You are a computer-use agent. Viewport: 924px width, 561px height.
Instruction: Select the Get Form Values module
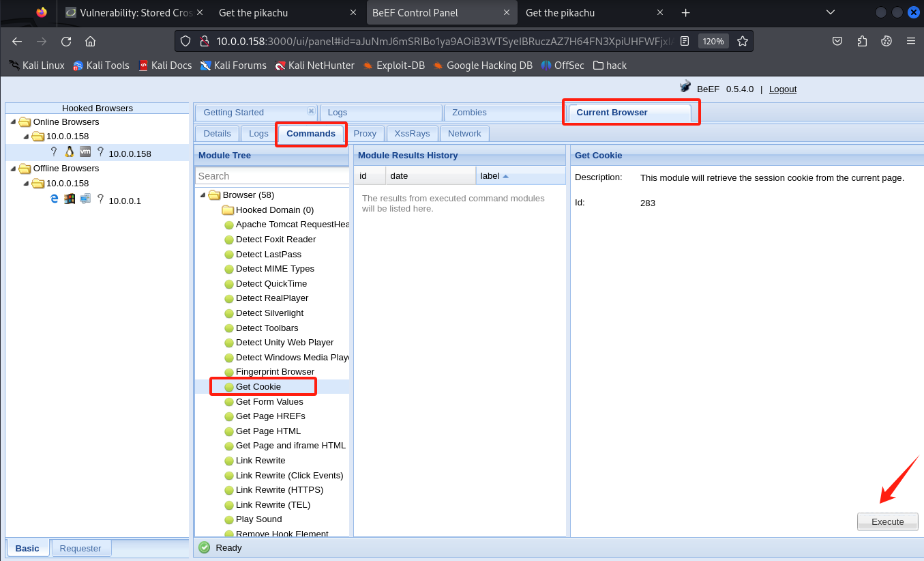pyautogui.click(x=269, y=402)
